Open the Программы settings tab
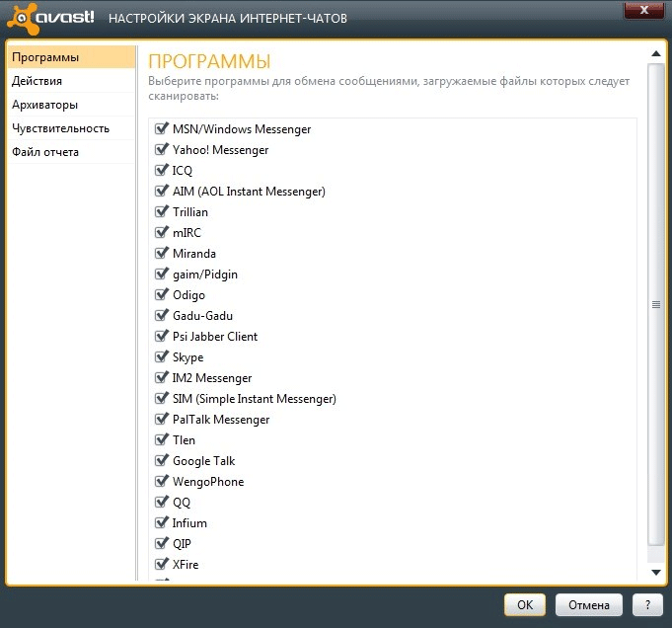Image resolution: width=672 pixels, height=628 pixels. pos(71,57)
